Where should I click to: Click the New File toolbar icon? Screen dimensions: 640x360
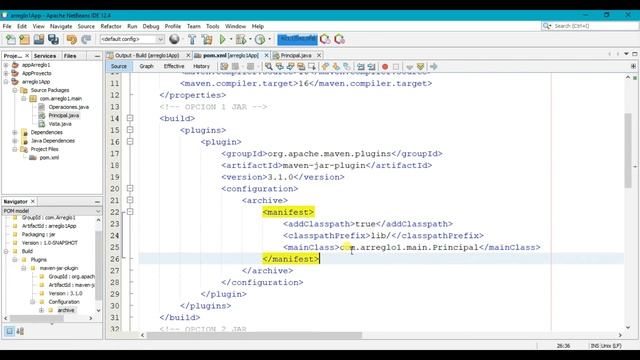[x=11, y=39]
